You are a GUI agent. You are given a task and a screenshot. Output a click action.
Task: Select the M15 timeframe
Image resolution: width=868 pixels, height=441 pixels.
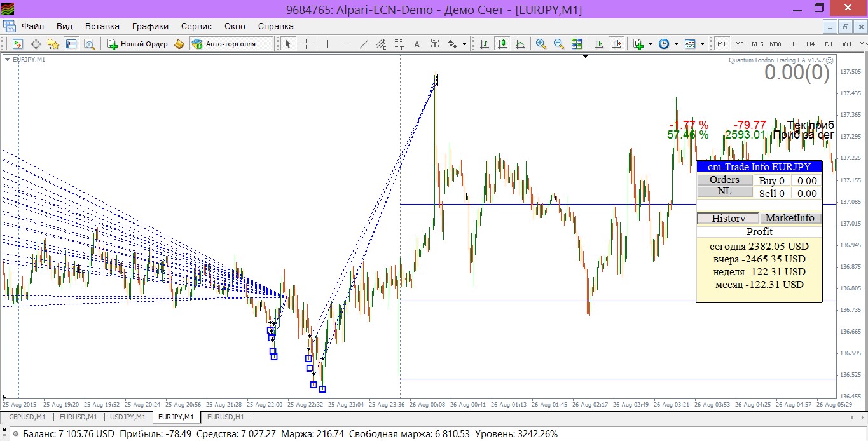757,44
